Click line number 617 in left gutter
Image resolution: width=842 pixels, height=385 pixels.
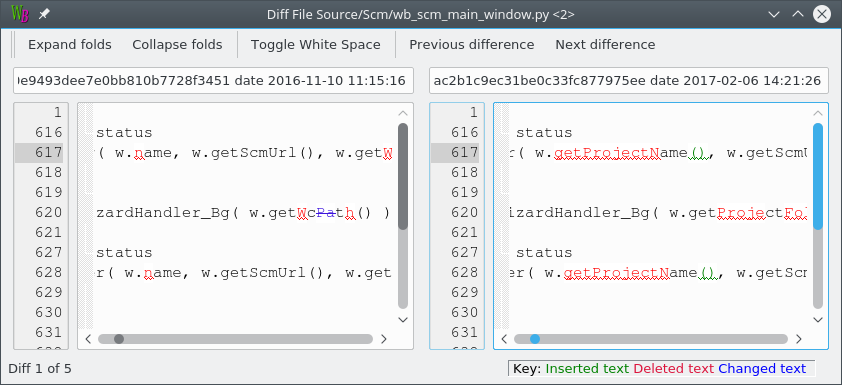click(x=49, y=152)
